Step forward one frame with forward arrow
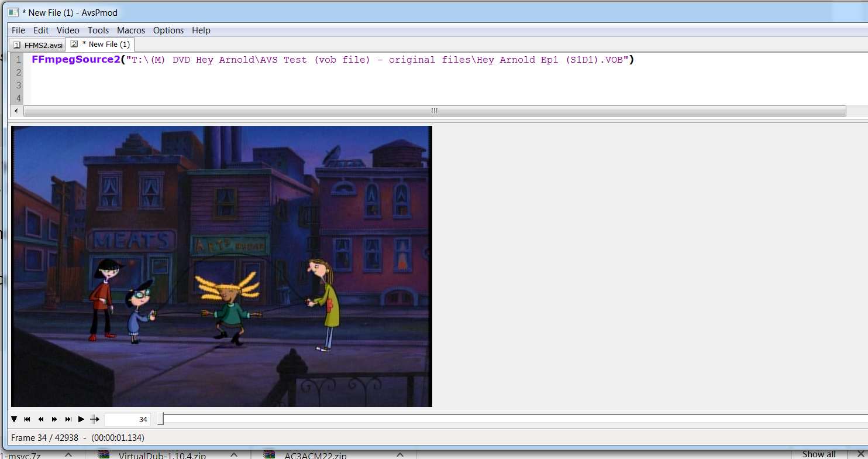The width and height of the screenshot is (868, 459). click(x=54, y=419)
